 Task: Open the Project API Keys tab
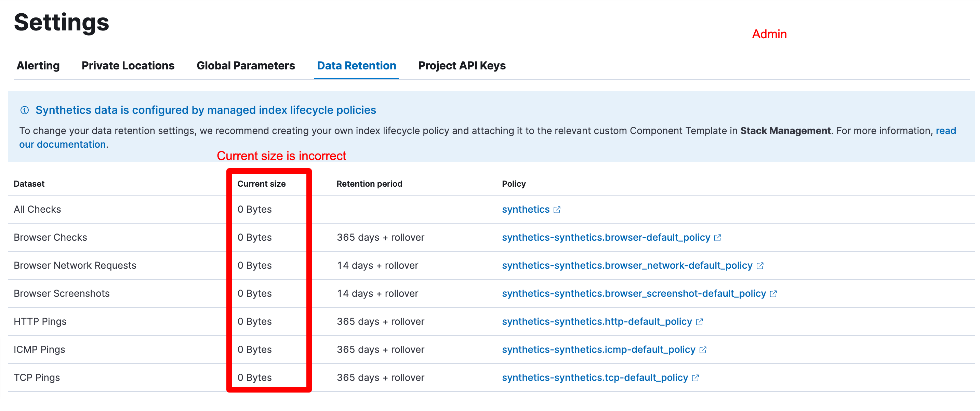click(462, 65)
